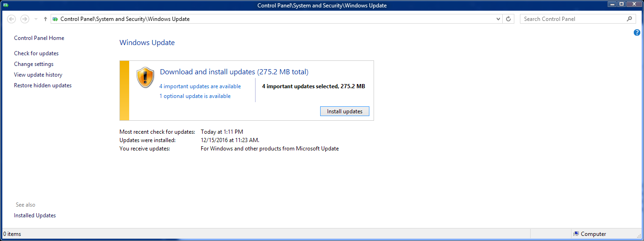Go to View update history

click(38, 75)
